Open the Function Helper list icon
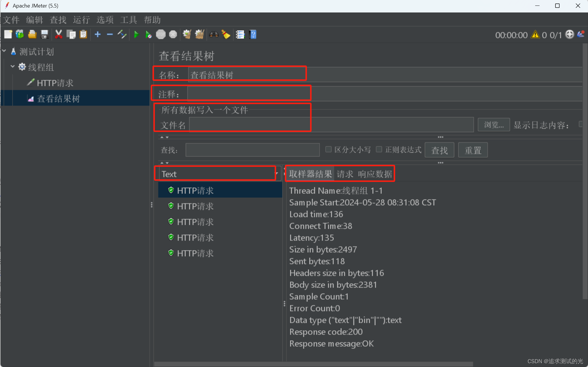The height and width of the screenshot is (367, 588). point(240,35)
